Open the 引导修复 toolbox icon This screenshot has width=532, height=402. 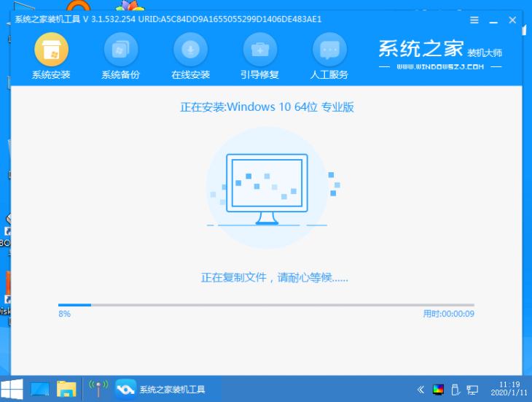260,50
